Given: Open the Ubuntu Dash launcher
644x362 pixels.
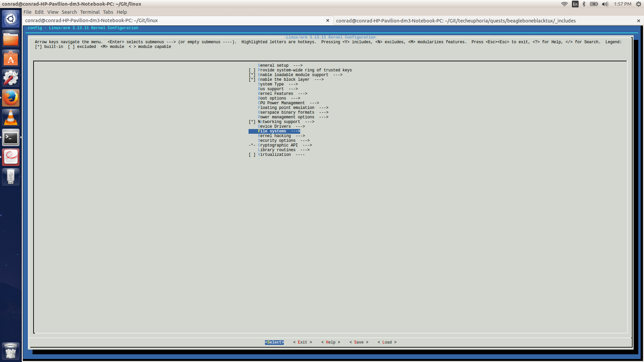Looking at the screenshot, I should tap(11, 18).
